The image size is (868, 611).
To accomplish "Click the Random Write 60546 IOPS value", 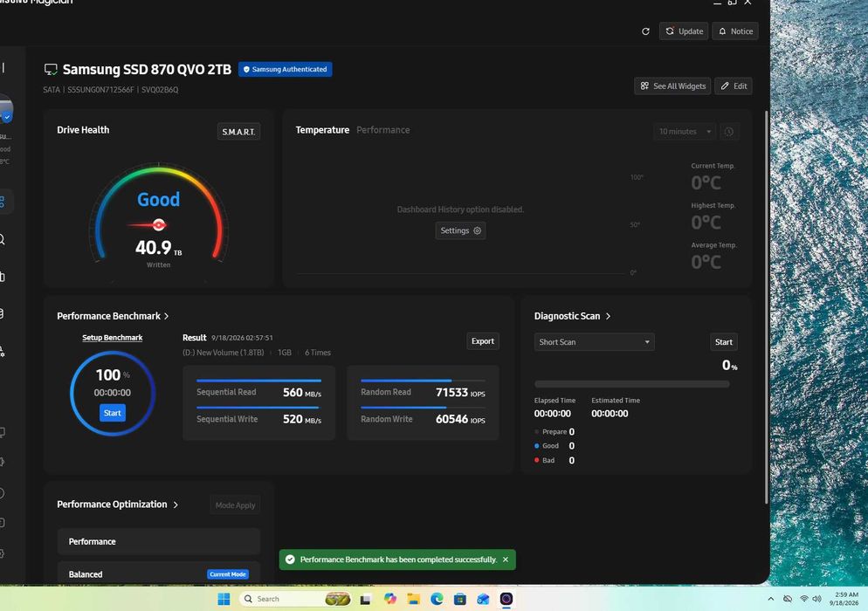I will pos(460,420).
